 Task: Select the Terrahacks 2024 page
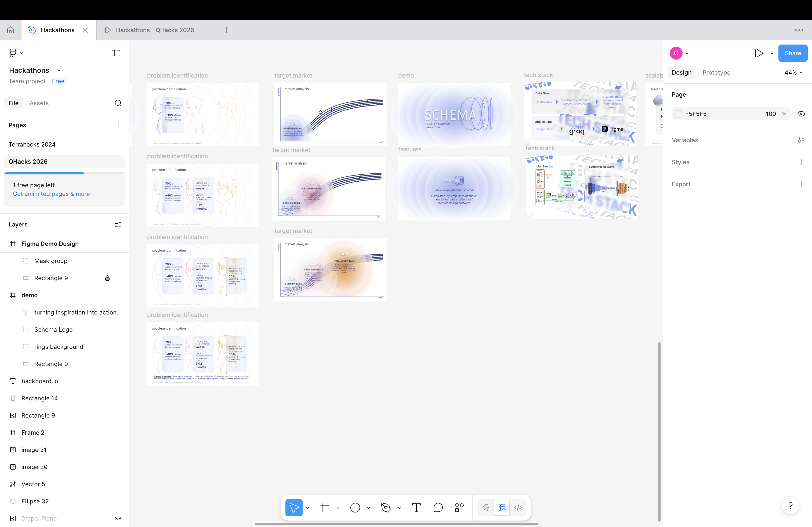(x=32, y=144)
